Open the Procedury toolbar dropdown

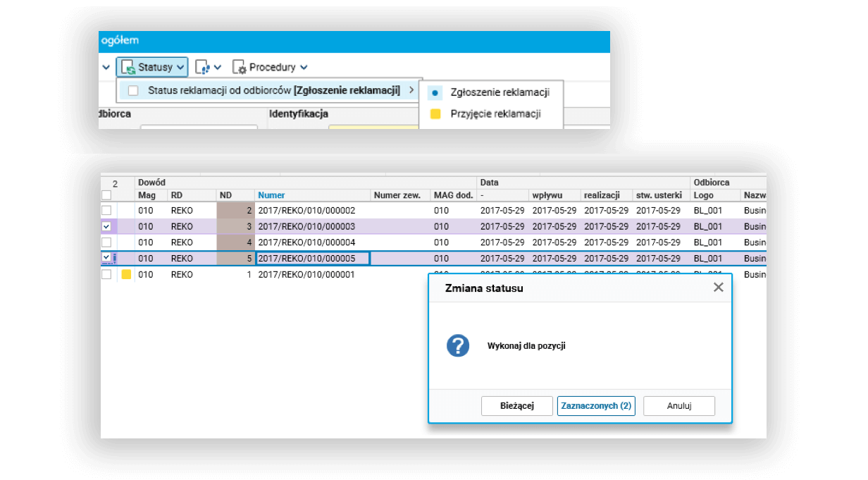[271, 67]
